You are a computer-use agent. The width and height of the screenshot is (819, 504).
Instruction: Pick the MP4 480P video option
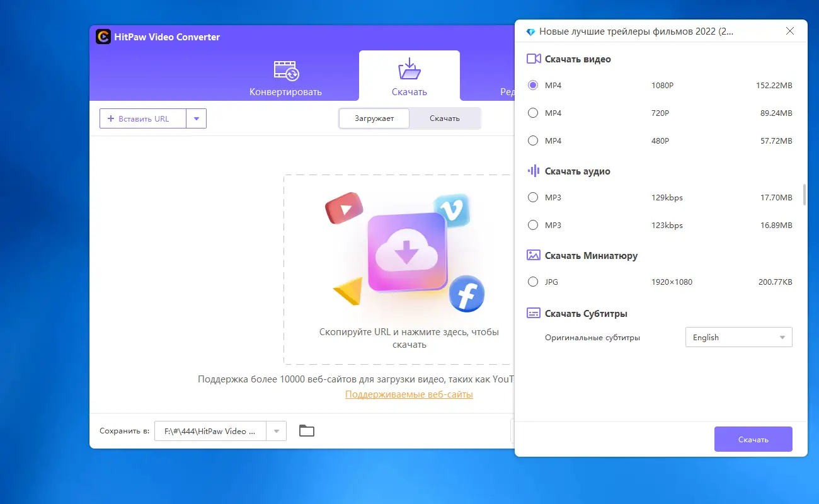tap(533, 140)
